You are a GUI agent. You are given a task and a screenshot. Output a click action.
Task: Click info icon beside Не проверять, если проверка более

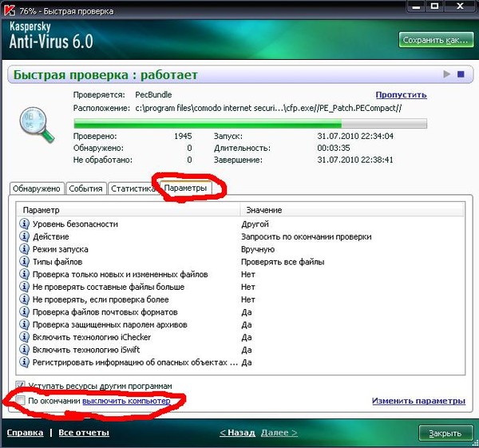[x=24, y=299]
